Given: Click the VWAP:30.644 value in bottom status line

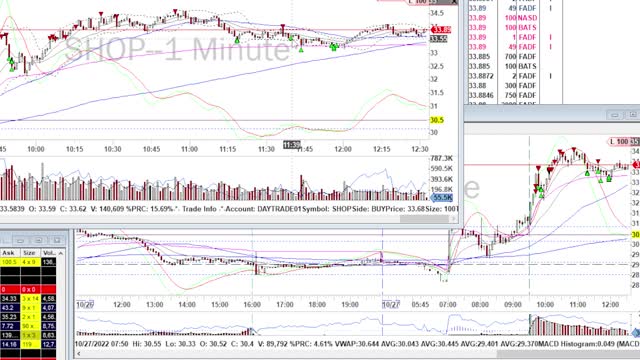Looking at the screenshot, I should click(x=357, y=344).
